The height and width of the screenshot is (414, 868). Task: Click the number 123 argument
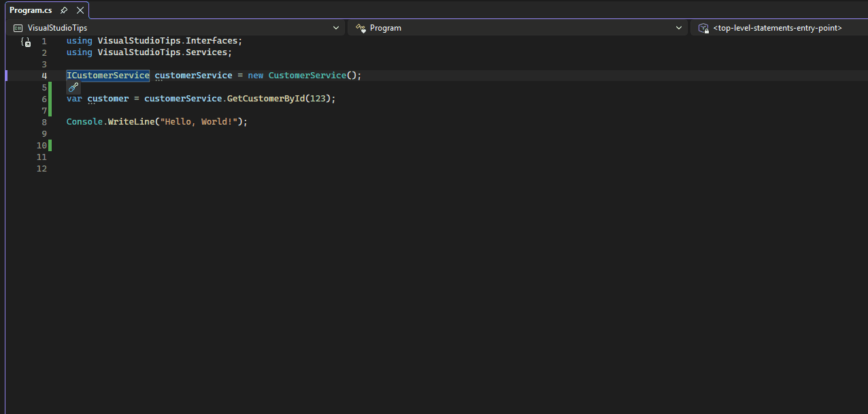tap(318, 99)
